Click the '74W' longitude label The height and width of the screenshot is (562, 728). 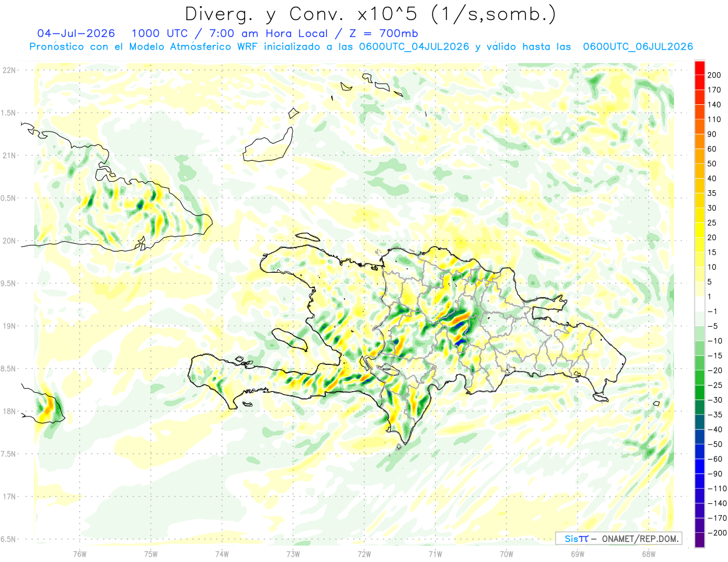click(x=221, y=554)
